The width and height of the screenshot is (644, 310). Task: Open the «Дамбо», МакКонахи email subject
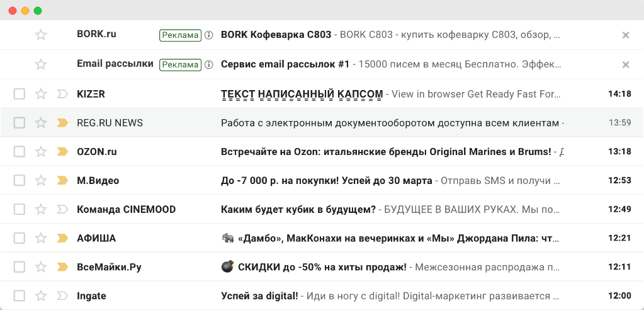(x=392, y=238)
